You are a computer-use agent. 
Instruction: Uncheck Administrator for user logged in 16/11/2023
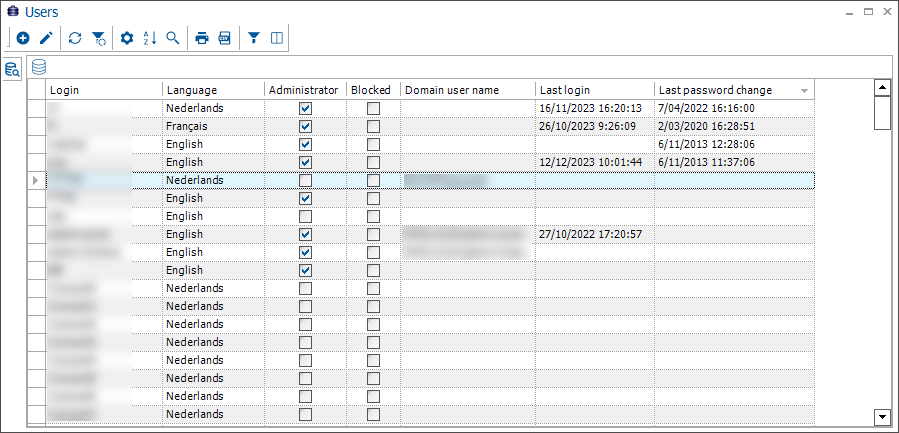click(x=306, y=108)
